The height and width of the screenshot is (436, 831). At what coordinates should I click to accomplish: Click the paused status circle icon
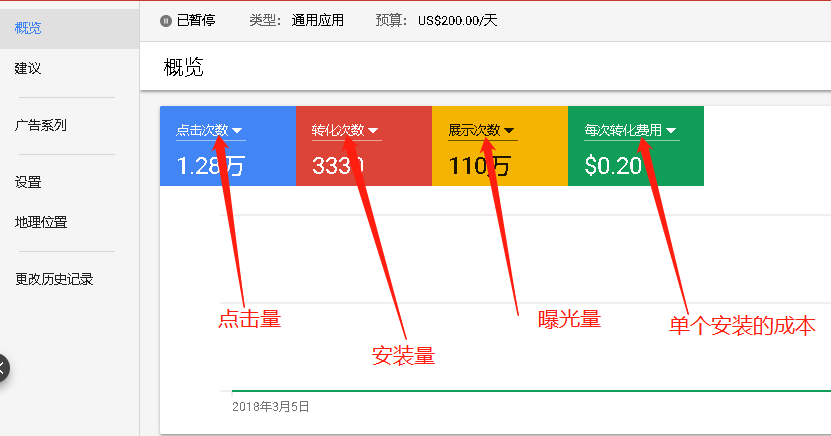pyautogui.click(x=166, y=20)
